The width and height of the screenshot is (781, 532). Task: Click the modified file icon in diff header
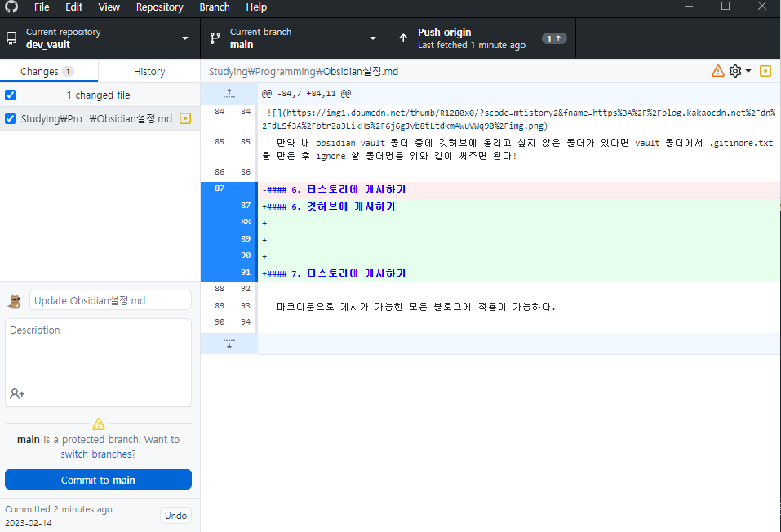765,71
